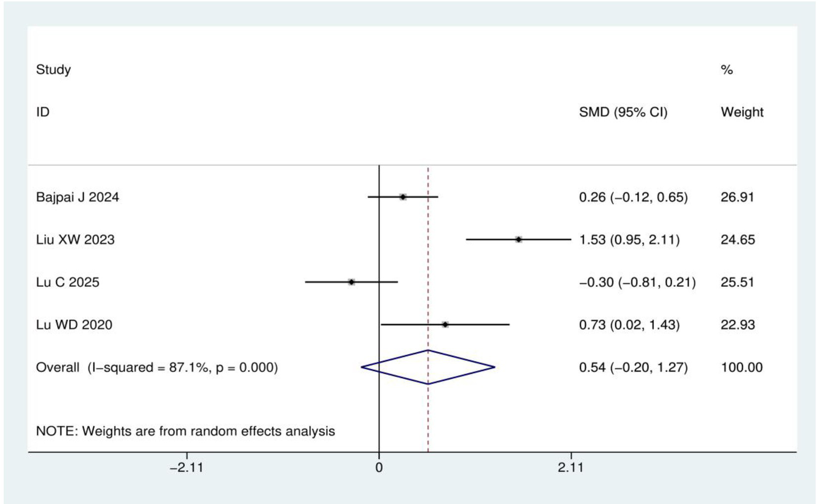
Task: Click the pooled SMD value 0.54 (−0.20, 1.27)
Action: click(633, 367)
